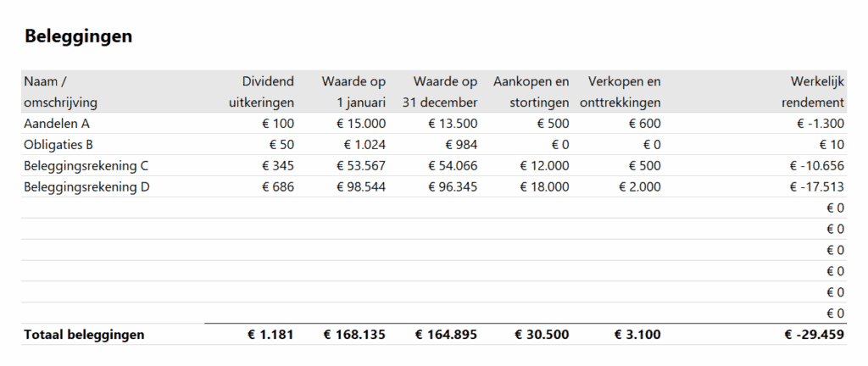The image size is (868, 366).
Task: Select Beleggingsrekening D rendement value € -17.513
Action: coord(820,187)
